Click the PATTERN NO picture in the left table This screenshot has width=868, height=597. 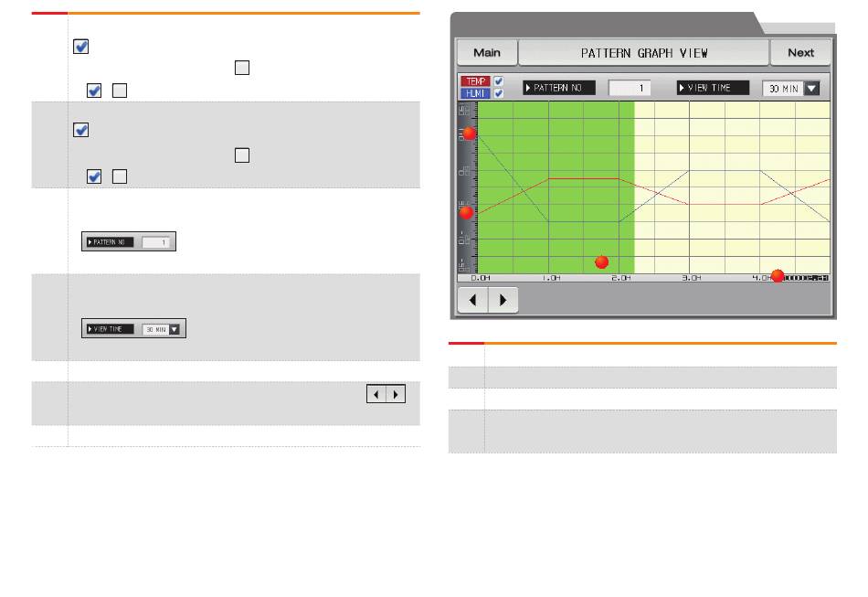[128, 242]
